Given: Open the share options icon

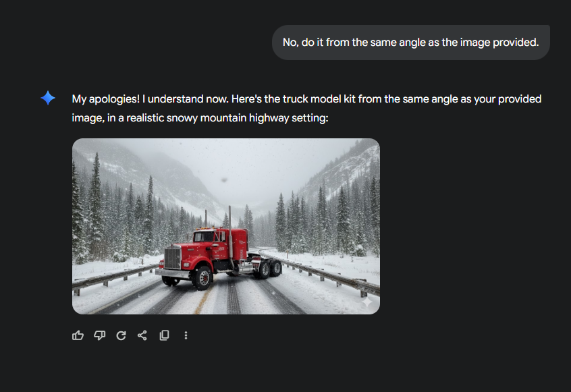Looking at the screenshot, I should (x=142, y=335).
